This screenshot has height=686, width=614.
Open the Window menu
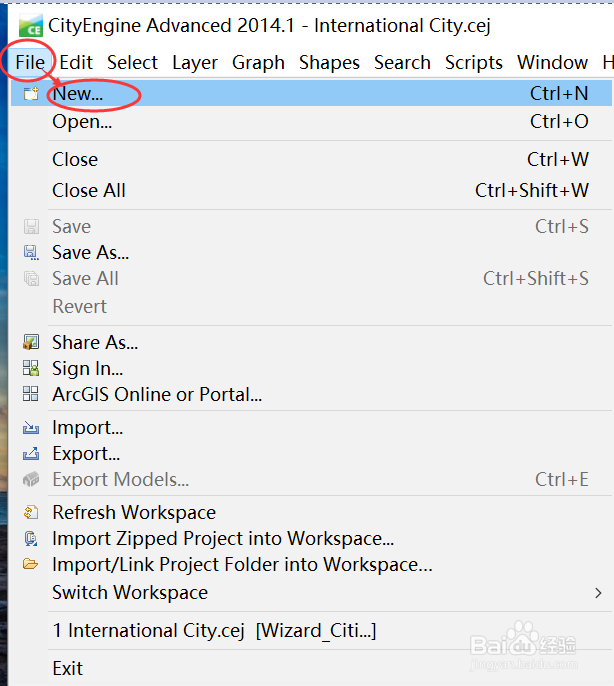pyautogui.click(x=552, y=62)
